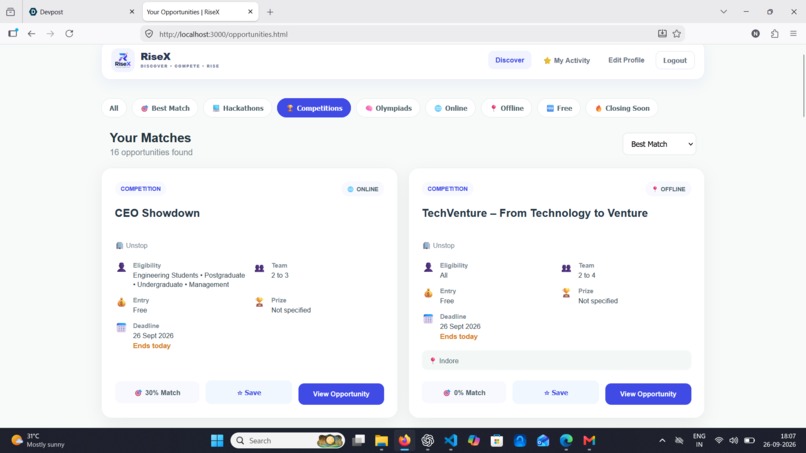
Task: Save the CEO Showdown opportunity
Action: [x=249, y=393]
